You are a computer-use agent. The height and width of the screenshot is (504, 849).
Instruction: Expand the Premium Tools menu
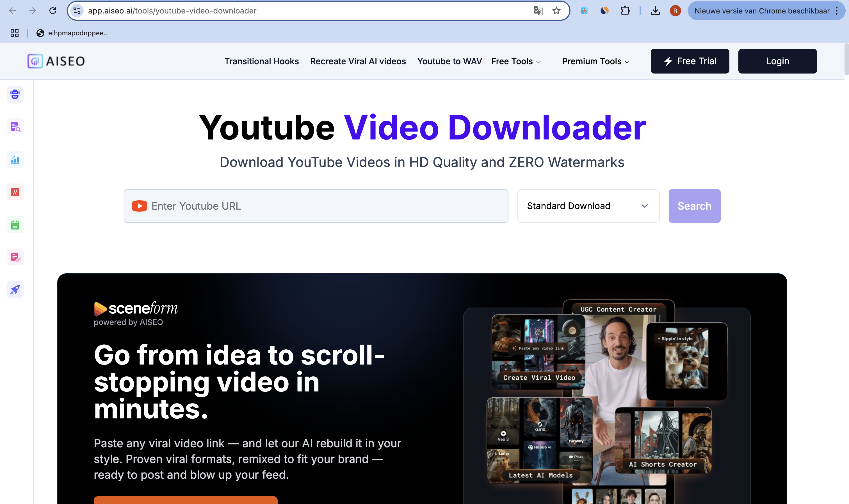(595, 61)
